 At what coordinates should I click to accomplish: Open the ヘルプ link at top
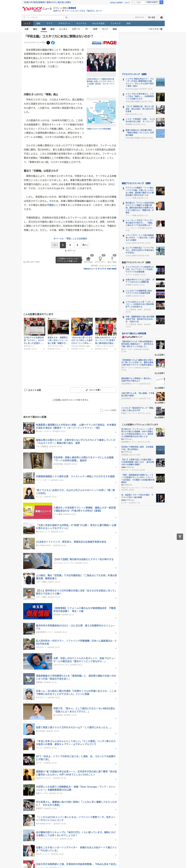point(127,2)
